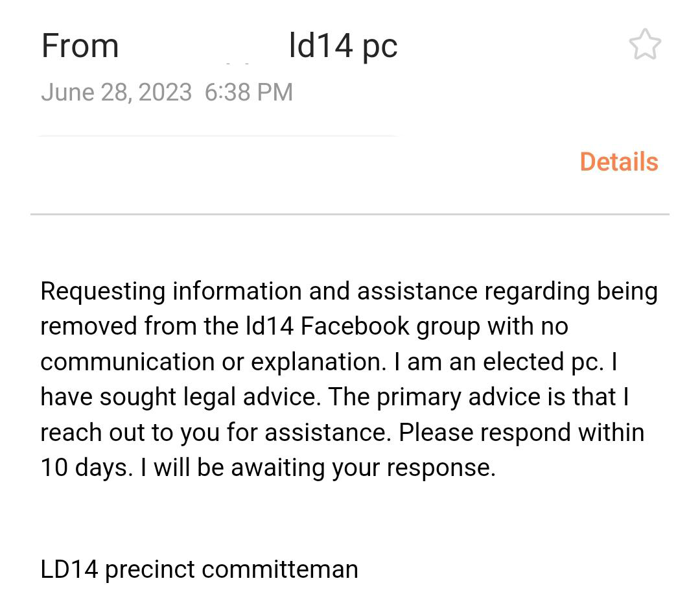The height and width of the screenshot is (607, 700).
Task: Star this message with the star icon
Action: tap(645, 44)
